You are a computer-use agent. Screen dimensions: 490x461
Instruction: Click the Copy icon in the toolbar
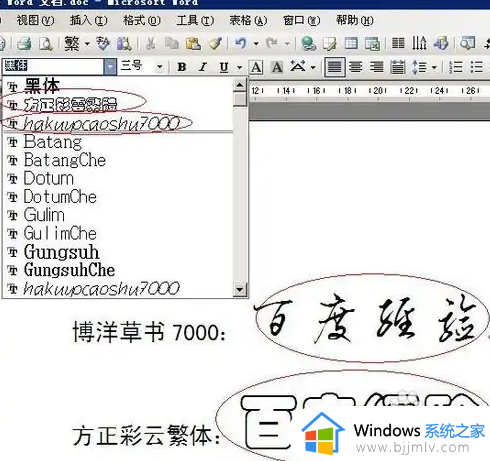[x=172, y=44]
